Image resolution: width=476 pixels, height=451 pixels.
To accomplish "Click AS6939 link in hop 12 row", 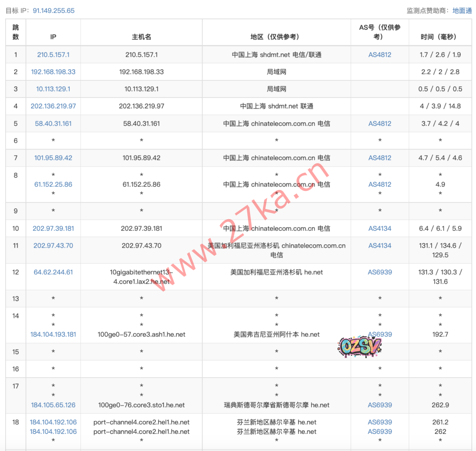I will click(380, 272).
